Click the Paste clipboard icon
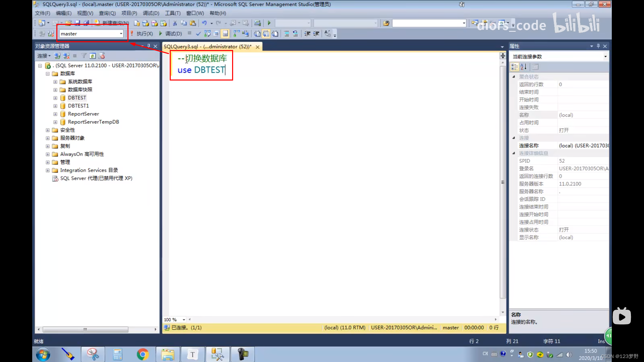This screenshot has width=644, height=362. coord(193,23)
